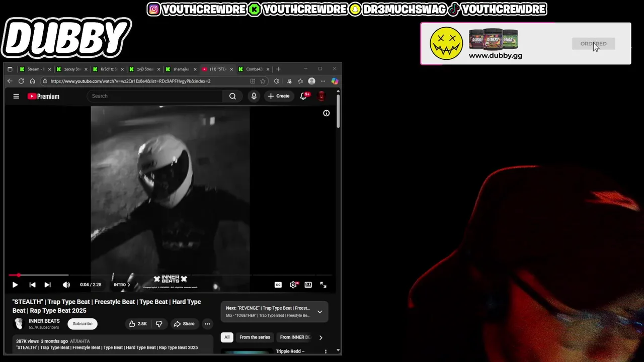Select the From INNER BEATS chip
The width and height of the screenshot is (644, 362).
(x=295, y=337)
